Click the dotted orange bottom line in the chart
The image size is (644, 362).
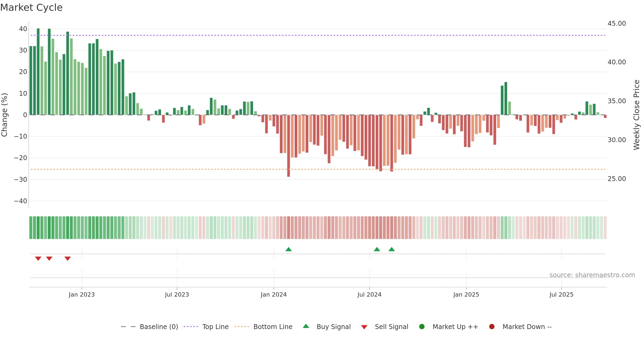point(318,169)
